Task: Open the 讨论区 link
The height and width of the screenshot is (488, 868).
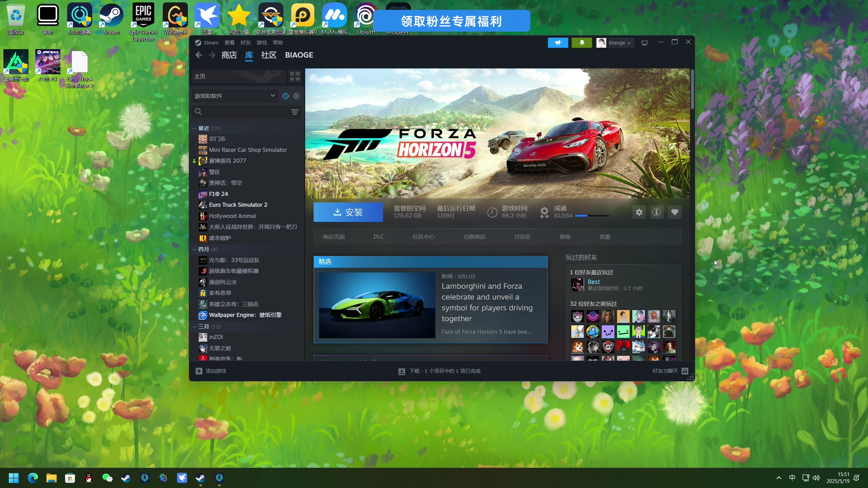Action: (522, 237)
